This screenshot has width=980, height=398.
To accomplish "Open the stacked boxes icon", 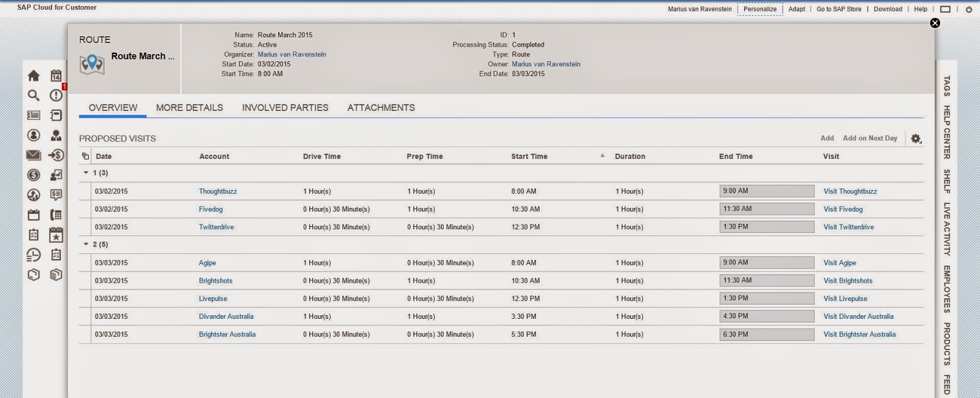I will pyautogui.click(x=56, y=275).
